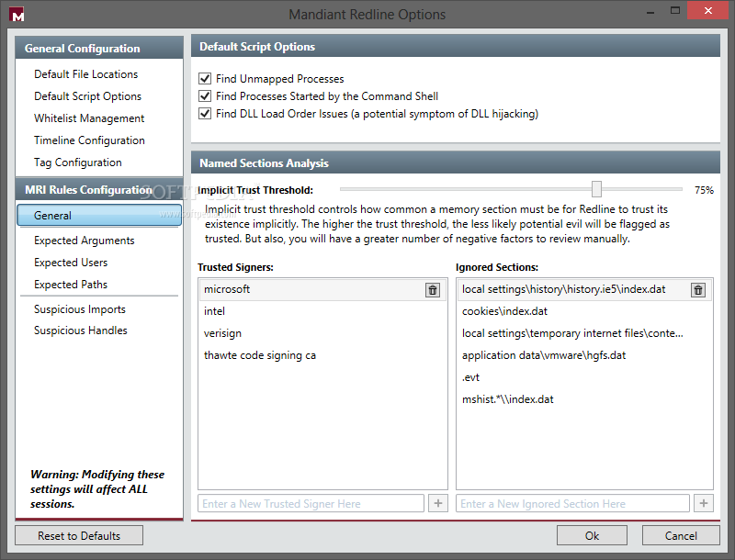Image resolution: width=735 pixels, height=560 pixels.
Task: Click the Implicit Trust Threshold slider thumb
Action: 596,189
